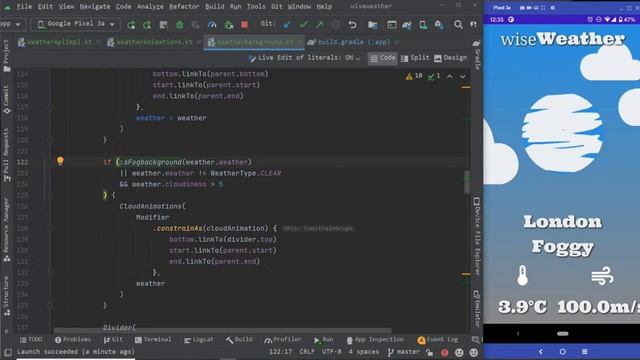Open the Structure tool window

(x=6, y=296)
